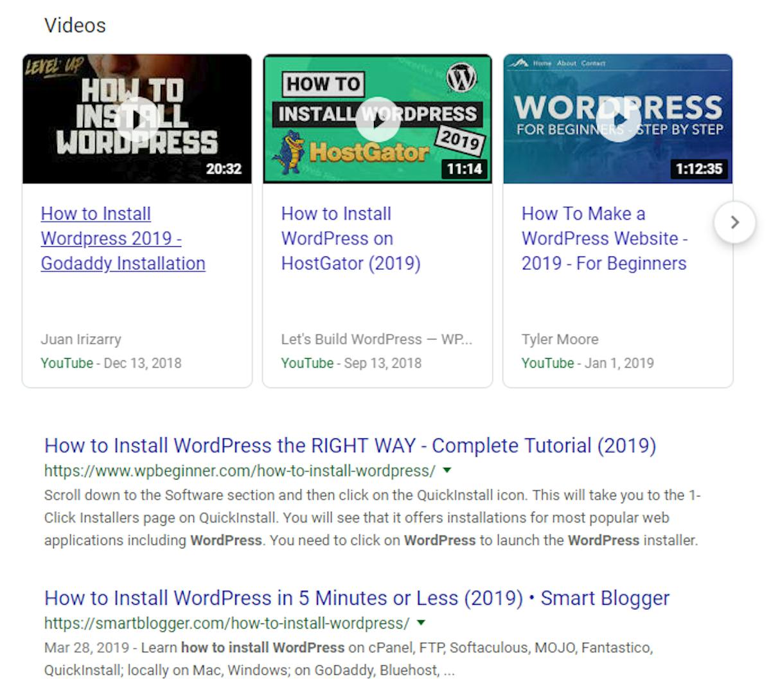Click the 1:12:35 duration badge
771x700 pixels.
699,169
